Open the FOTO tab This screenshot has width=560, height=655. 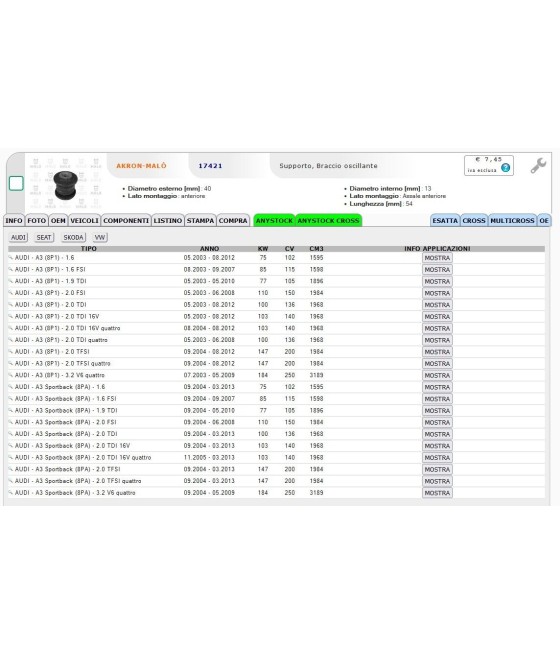tap(36, 221)
